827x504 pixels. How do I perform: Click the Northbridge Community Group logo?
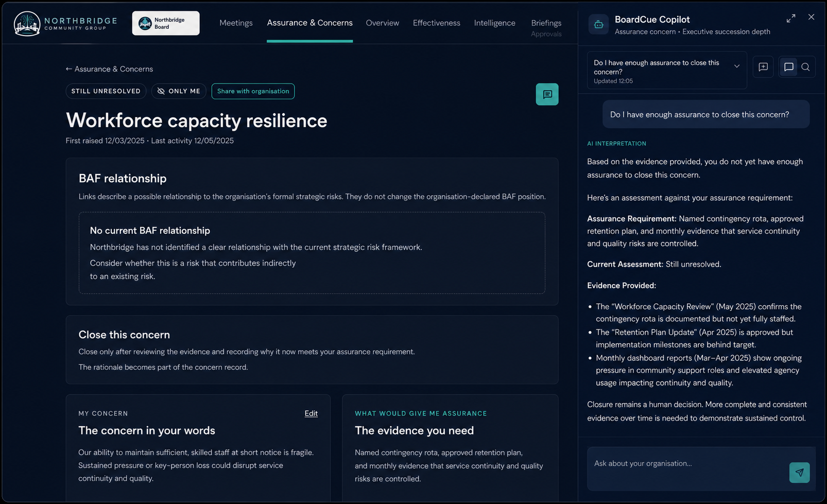click(65, 23)
